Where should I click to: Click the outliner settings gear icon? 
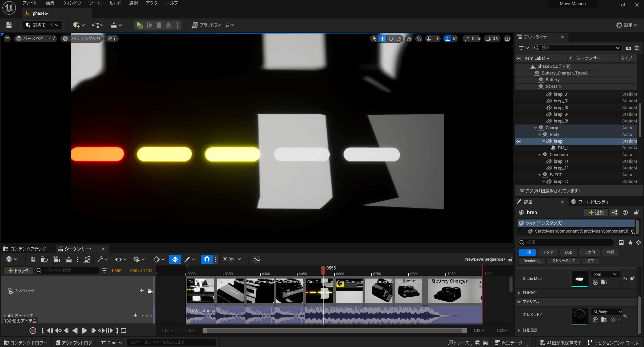(x=637, y=48)
